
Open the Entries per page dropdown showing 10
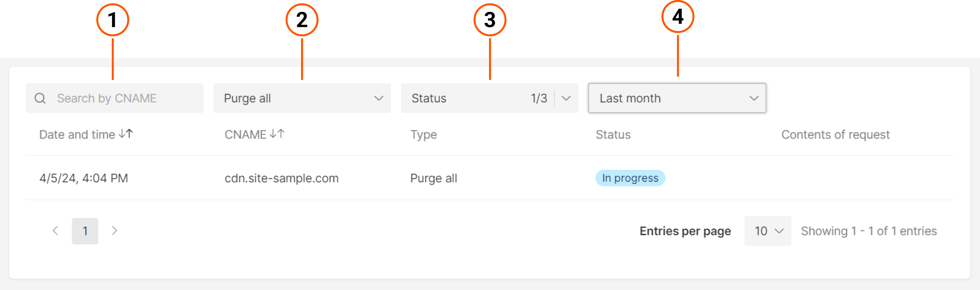coord(767,231)
